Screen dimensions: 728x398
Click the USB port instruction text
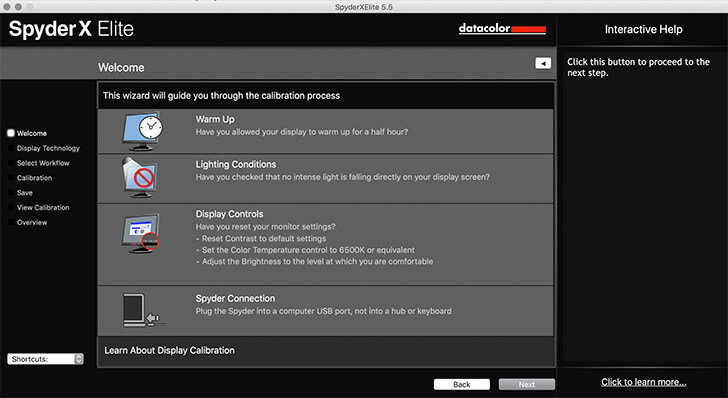pyautogui.click(x=324, y=311)
